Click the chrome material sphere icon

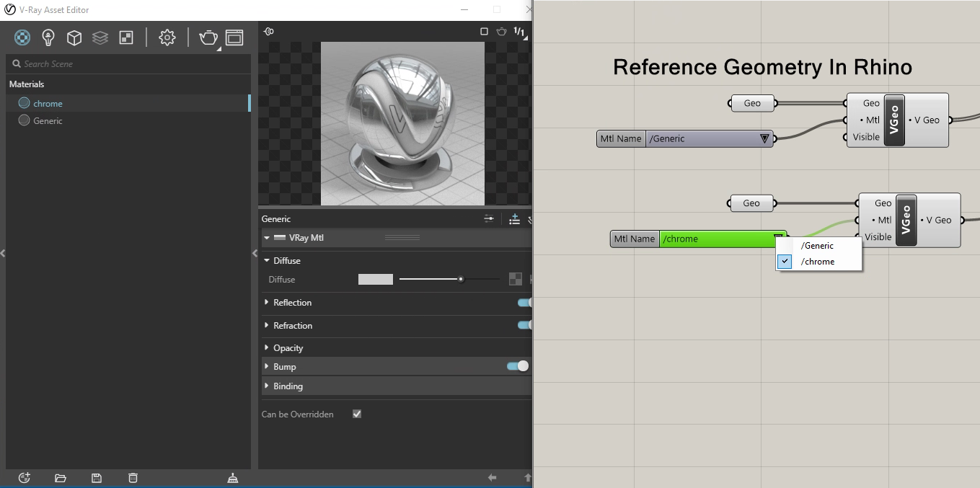pyautogui.click(x=24, y=103)
